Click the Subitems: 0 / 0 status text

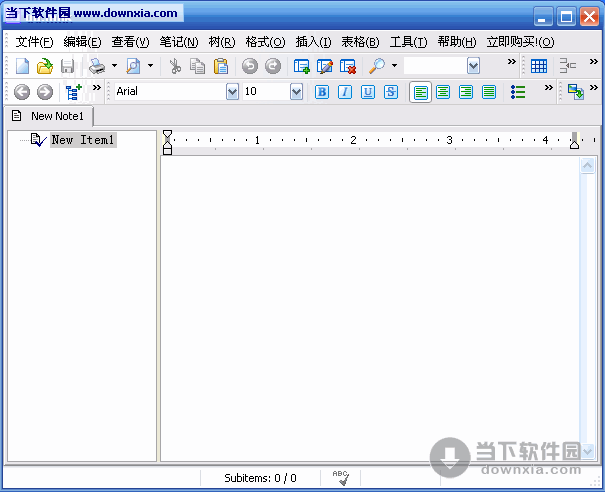point(260,478)
